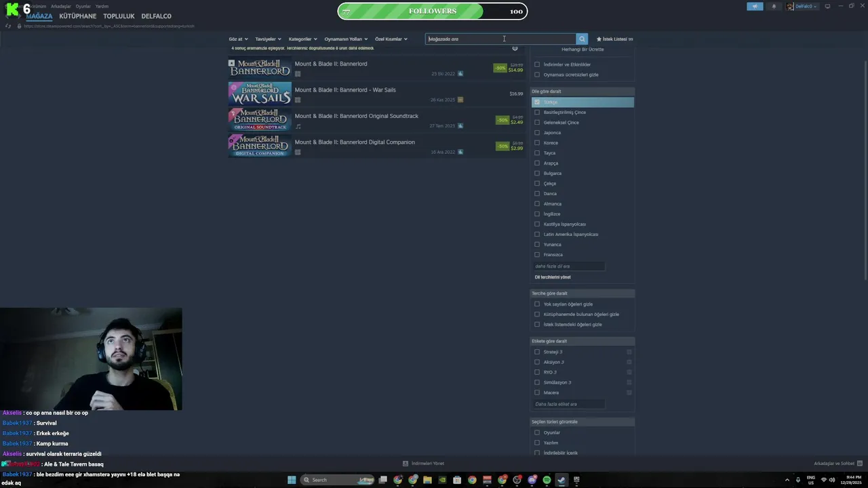Show hidden system tray icons
868x488 pixels.
point(787,480)
